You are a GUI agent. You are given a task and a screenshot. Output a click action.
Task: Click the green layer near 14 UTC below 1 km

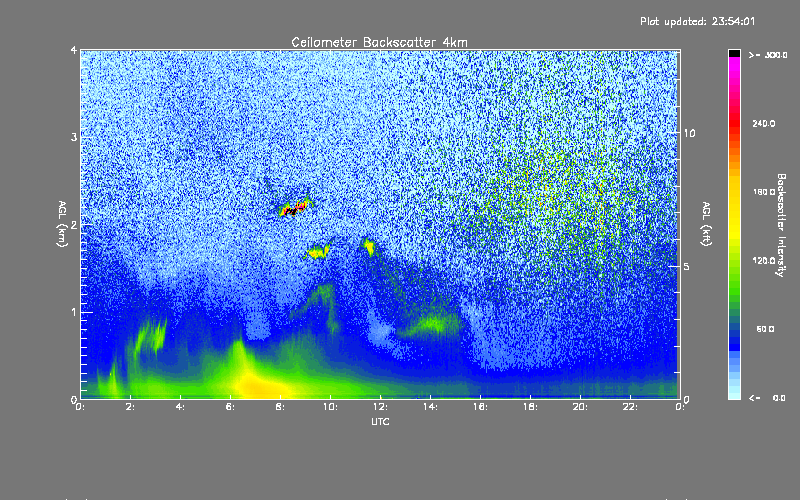click(x=433, y=324)
